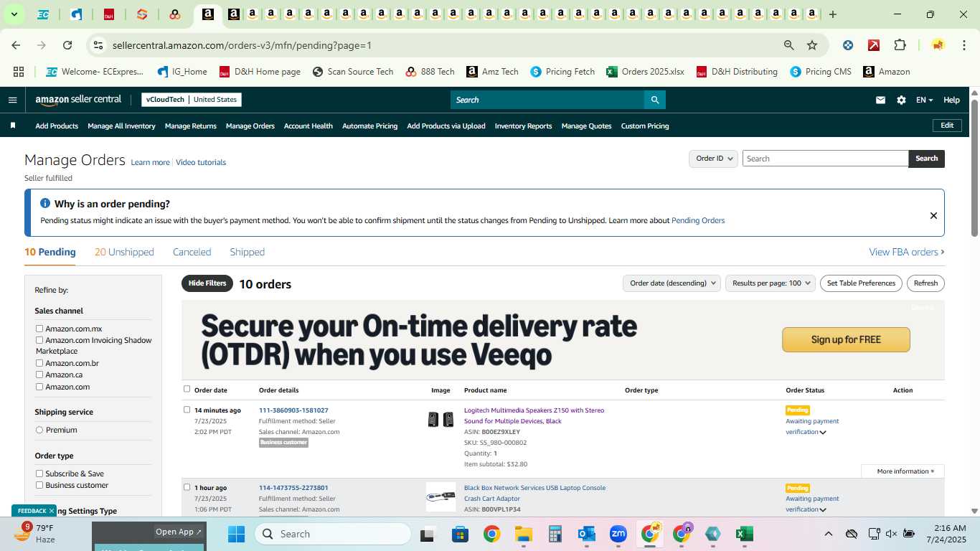This screenshot has height=551, width=980.
Task: Open the Pricing Fetch bookmark
Action: point(562,72)
